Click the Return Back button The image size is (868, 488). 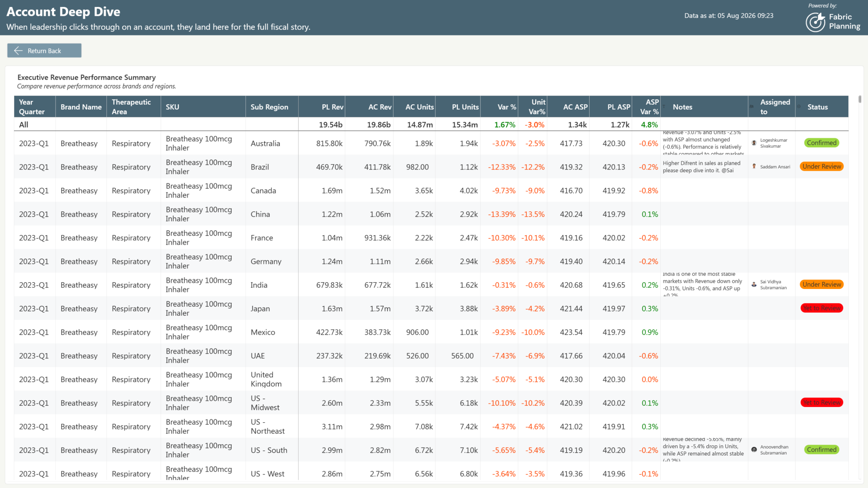click(x=44, y=51)
